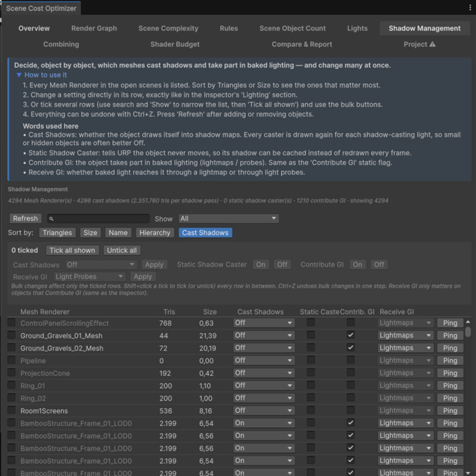Open the Render Graph tab
Image resolution: width=476 pixels, height=476 pixels.
pos(94,28)
